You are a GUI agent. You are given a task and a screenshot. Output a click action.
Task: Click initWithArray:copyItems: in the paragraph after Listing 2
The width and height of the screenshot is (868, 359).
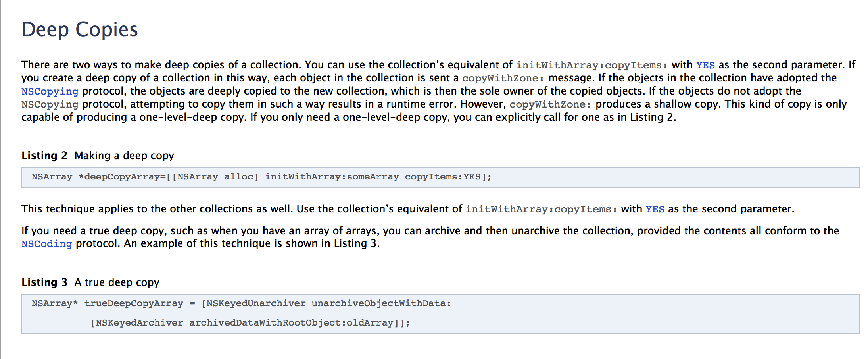click(542, 209)
